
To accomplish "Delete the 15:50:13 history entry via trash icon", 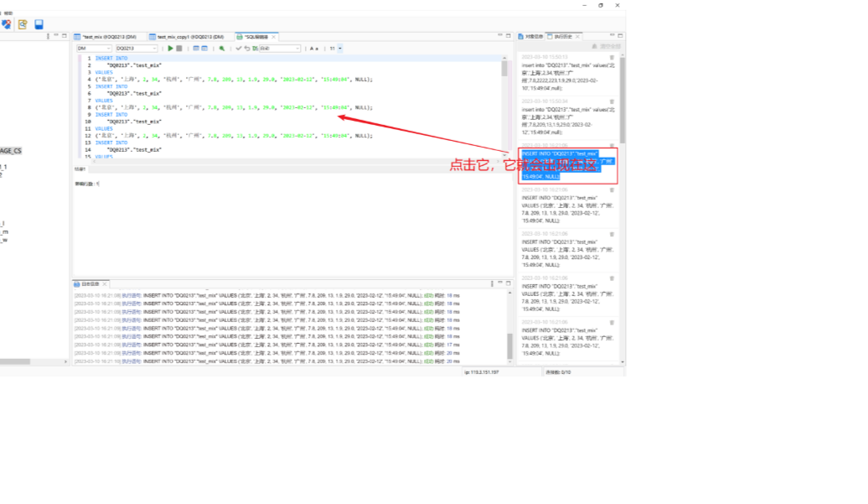I will click(x=612, y=57).
